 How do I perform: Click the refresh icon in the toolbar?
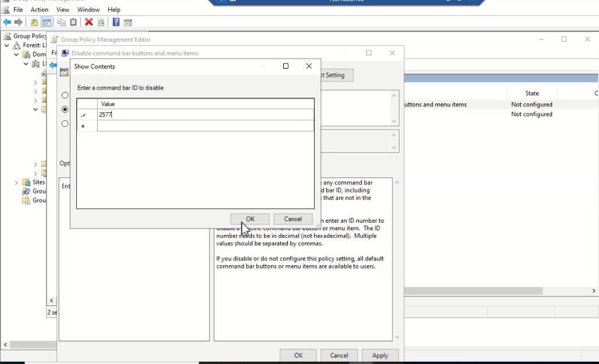pyautogui.click(x=101, y=22)
